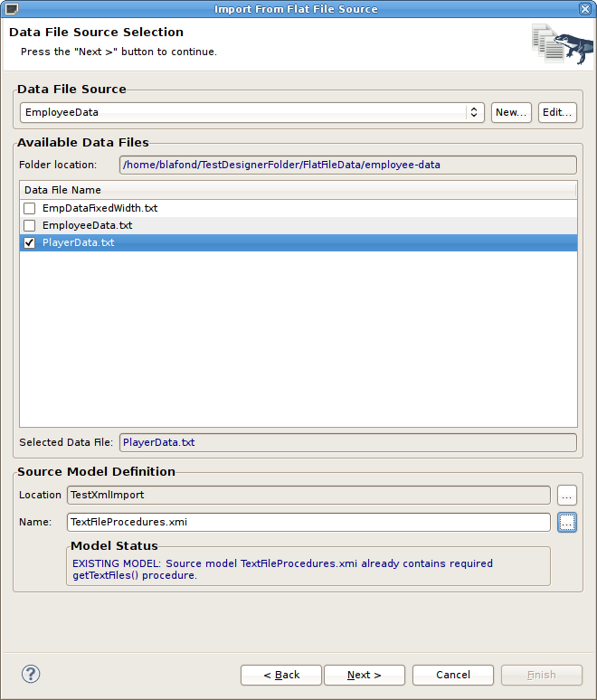Screen dimensions: 597x700
Task: Open the EmployeeData data file source dropdown
Action: 252,112
